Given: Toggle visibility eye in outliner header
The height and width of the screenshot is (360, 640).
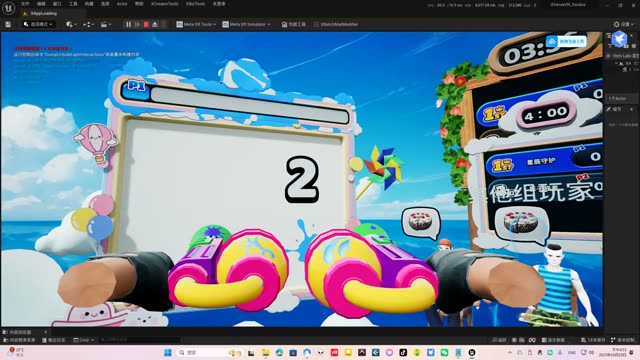Looking at the screenshot, I should pyautogui.click(x=609, y=56).
